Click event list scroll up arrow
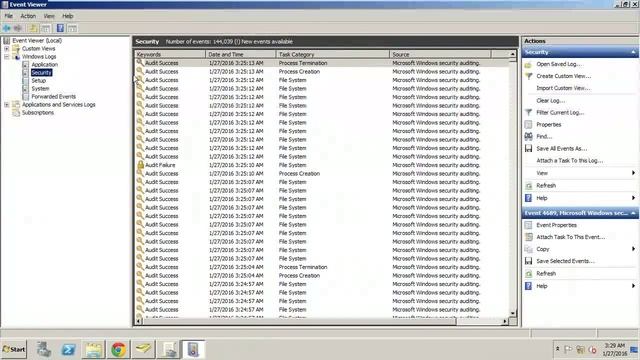640x360 pixels. coord(513,54)
